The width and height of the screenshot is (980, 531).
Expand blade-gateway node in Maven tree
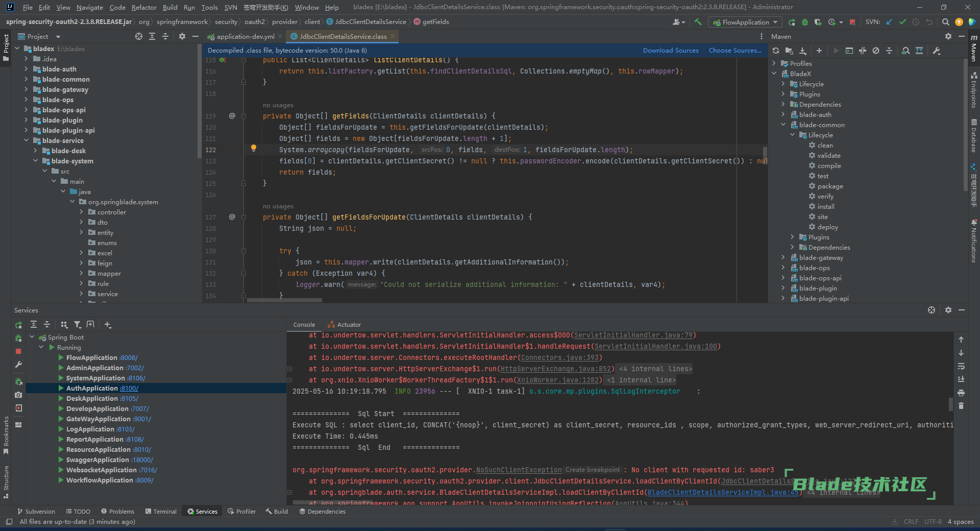tap(783, 257)
